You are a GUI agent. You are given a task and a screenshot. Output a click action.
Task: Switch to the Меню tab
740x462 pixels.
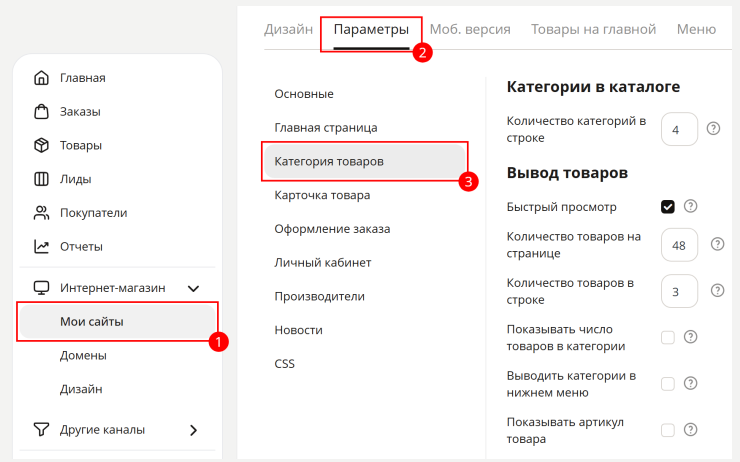tap(696, 29)
